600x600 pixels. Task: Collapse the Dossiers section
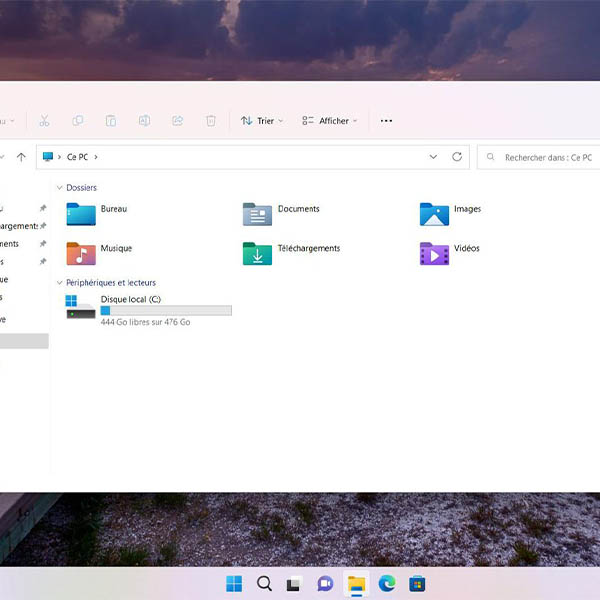[x=60, y=188]
